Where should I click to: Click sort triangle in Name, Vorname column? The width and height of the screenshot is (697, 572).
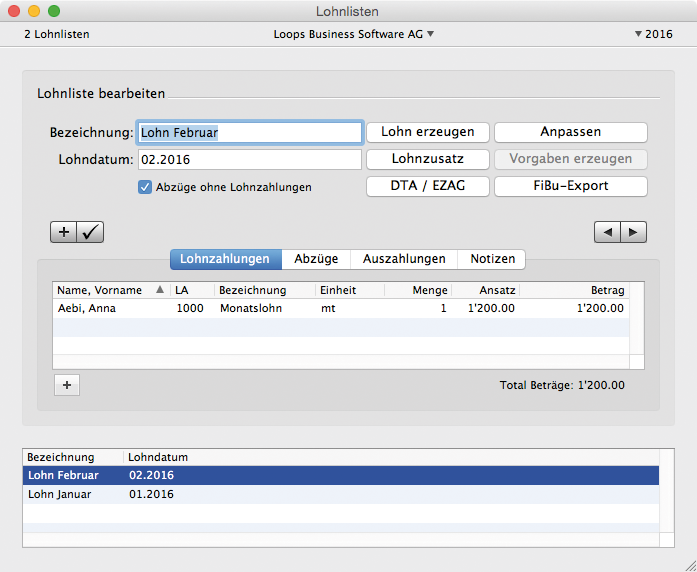coord(160,290)
